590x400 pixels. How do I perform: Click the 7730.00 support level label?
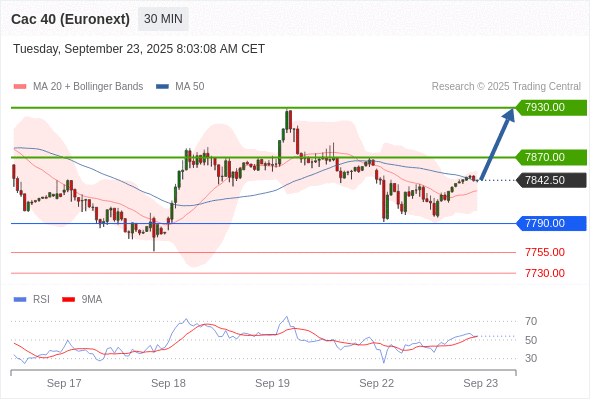545,273
